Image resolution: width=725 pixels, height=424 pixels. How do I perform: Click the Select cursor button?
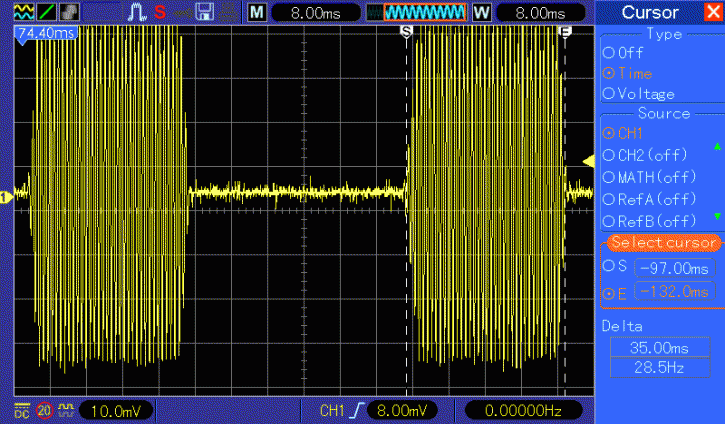click(660, 243)
